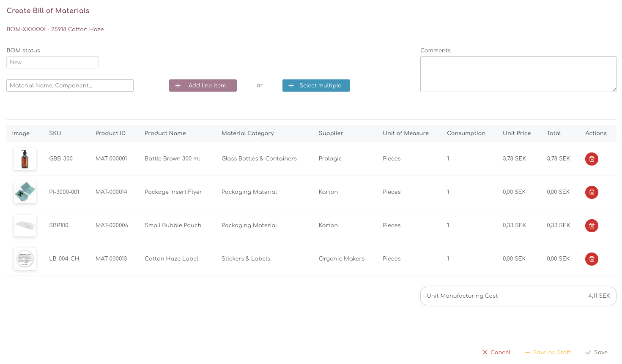Sort by Product Name column header
Screen dimensions: 622x364
[x=165, y=133]
